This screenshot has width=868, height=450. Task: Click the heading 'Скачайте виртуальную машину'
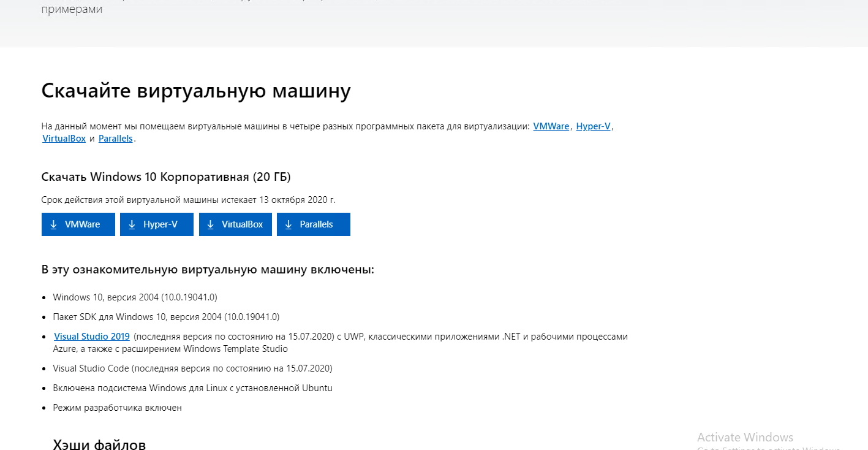click(x=196, y=91)
